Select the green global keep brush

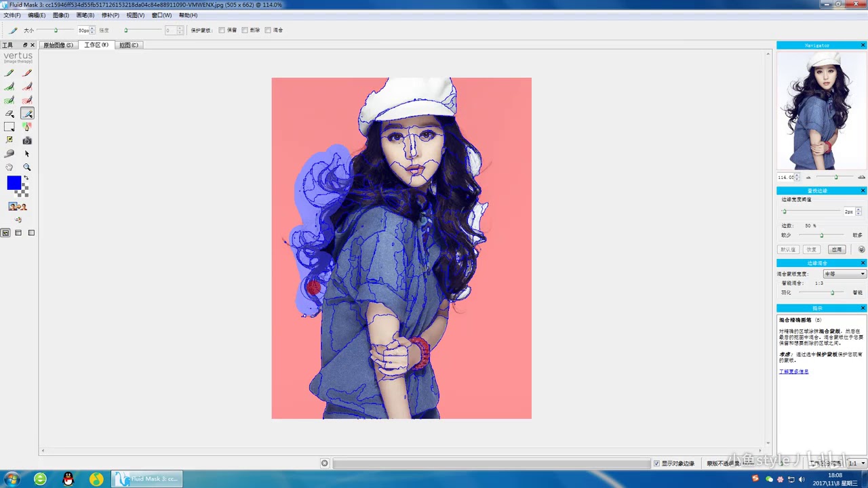pos(9,100)
